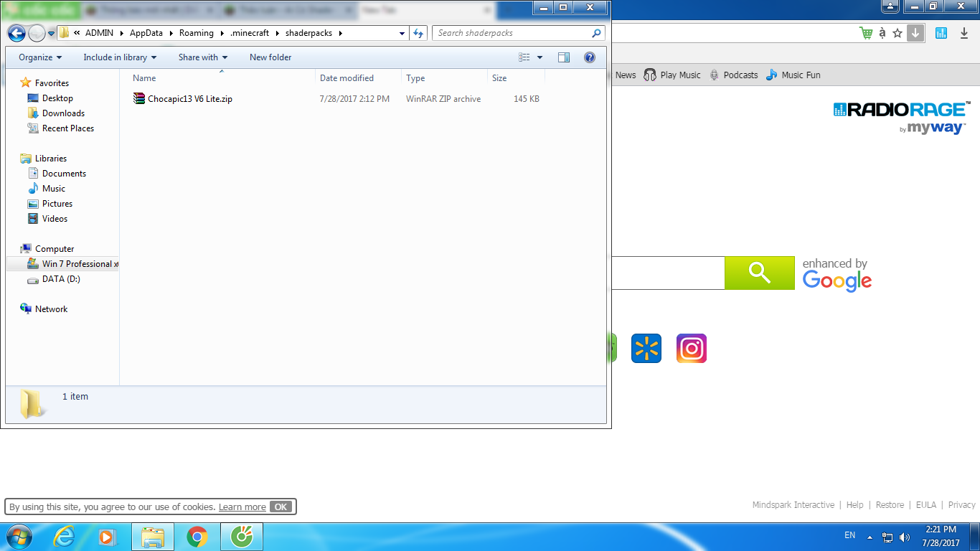This screenshot has height=551, width=980.
Task: Open the News bookmark in browser
Action: pos(626,75)
